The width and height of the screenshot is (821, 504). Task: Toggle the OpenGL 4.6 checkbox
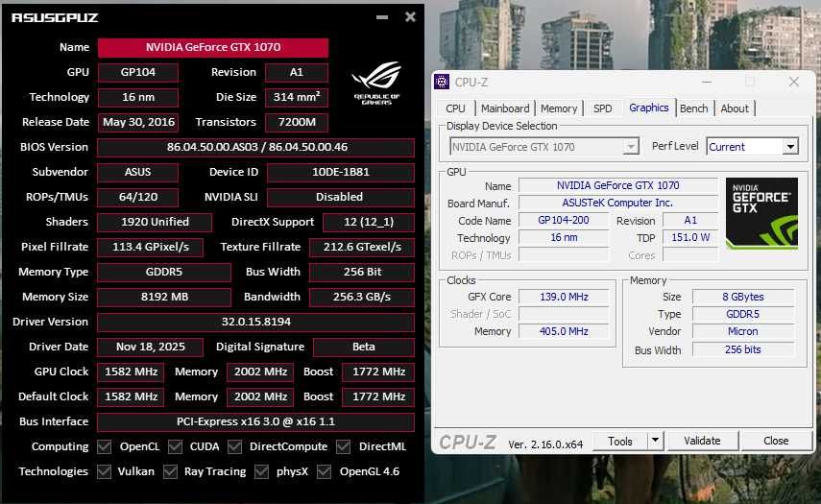[325, 471]
